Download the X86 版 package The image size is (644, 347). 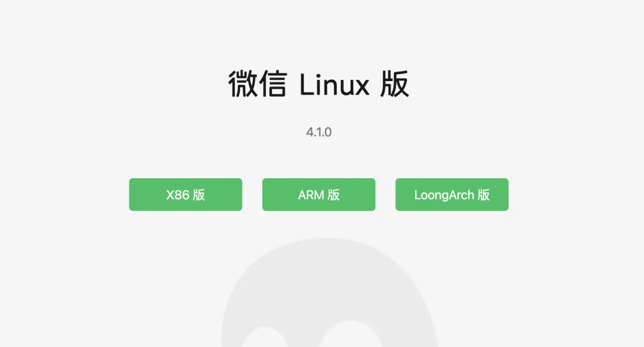[x=185, y=194]
